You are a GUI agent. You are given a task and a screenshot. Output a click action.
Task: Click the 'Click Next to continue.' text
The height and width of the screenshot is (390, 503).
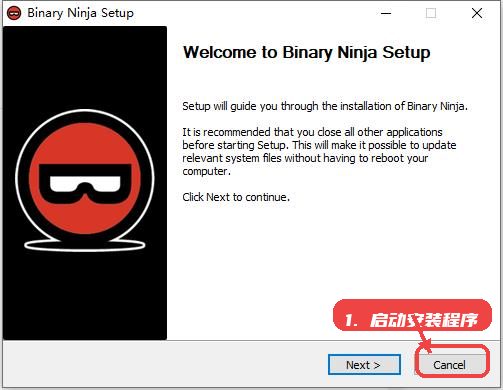coord(236,197)
